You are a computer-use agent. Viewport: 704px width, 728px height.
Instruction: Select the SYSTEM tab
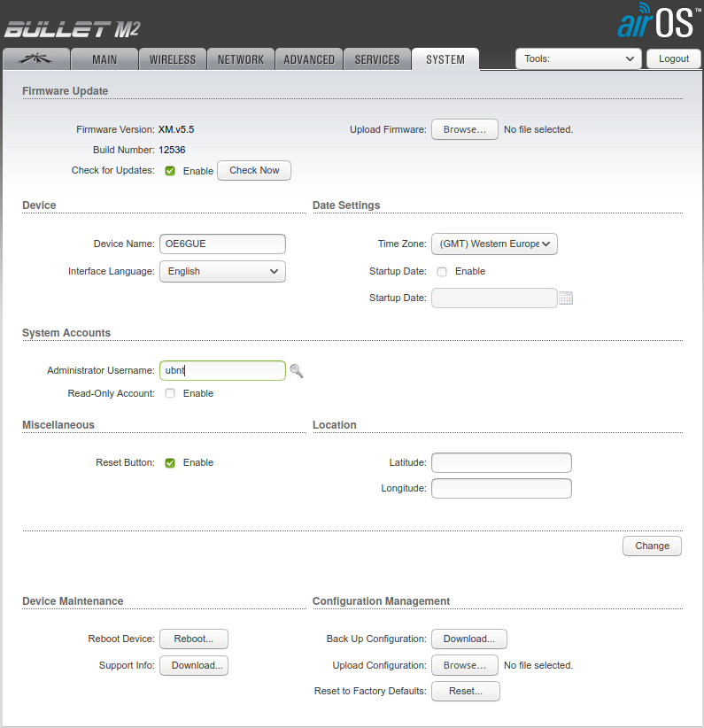tap(445, 59)
